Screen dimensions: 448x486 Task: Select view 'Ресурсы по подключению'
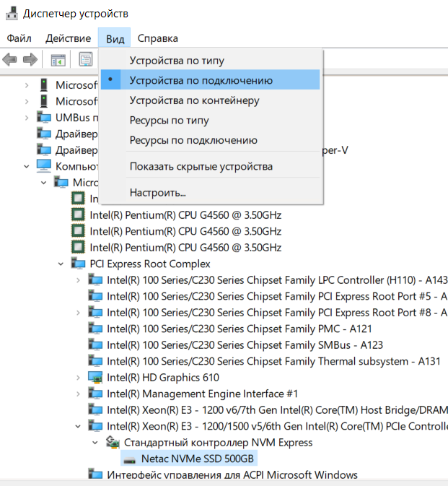click(193, 140)
